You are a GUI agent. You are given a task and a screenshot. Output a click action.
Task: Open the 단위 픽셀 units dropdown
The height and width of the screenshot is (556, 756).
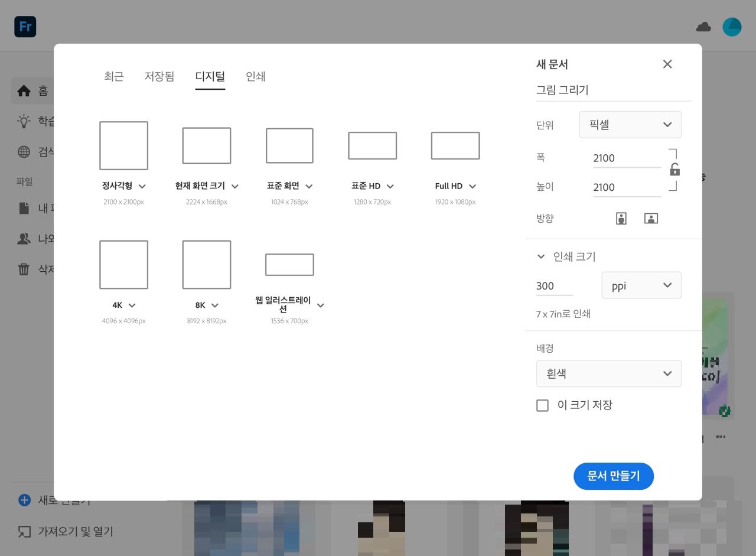tap(630, 125)
